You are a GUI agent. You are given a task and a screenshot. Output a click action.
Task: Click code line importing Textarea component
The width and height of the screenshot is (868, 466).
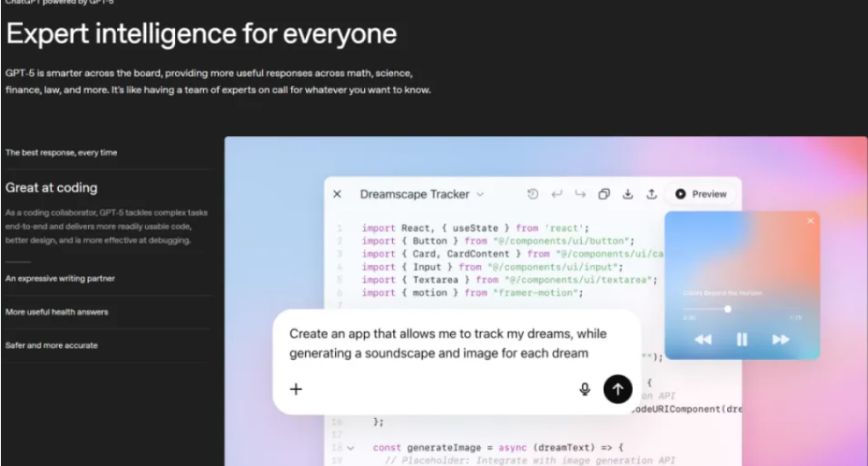(509, 280)
